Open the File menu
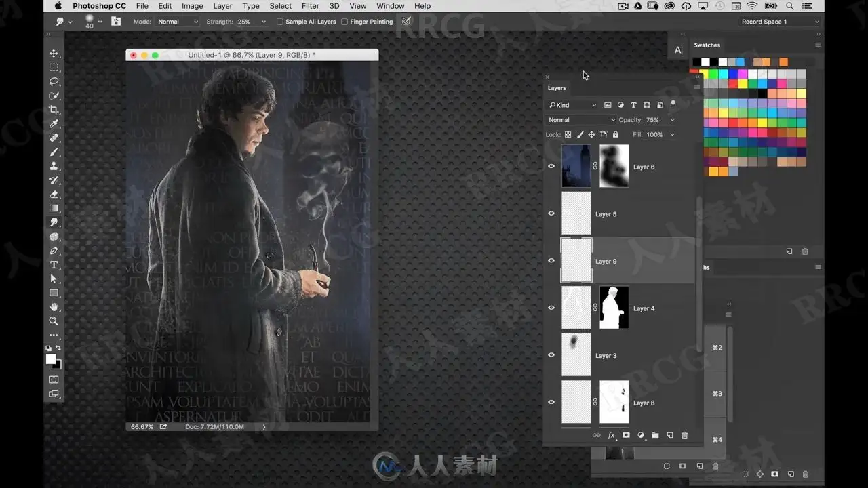This screenshot has width=868, height=488. [x=142, y=6]
